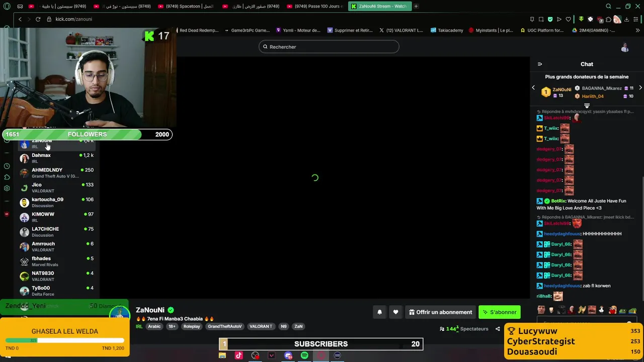Switch to the Passe 100 Jours tab
This screenshot has width=644, height=362.
pyautogui.click(x=315, y=6)
